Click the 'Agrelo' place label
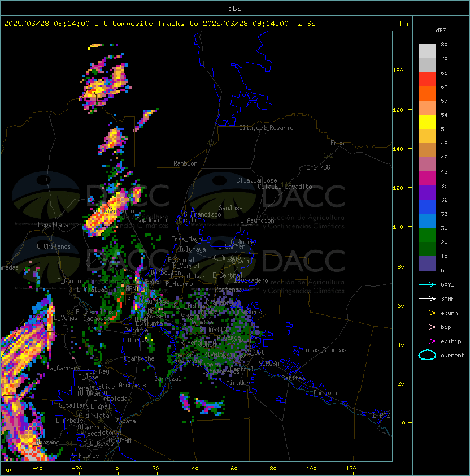470x476 pixels. [138, 340]
